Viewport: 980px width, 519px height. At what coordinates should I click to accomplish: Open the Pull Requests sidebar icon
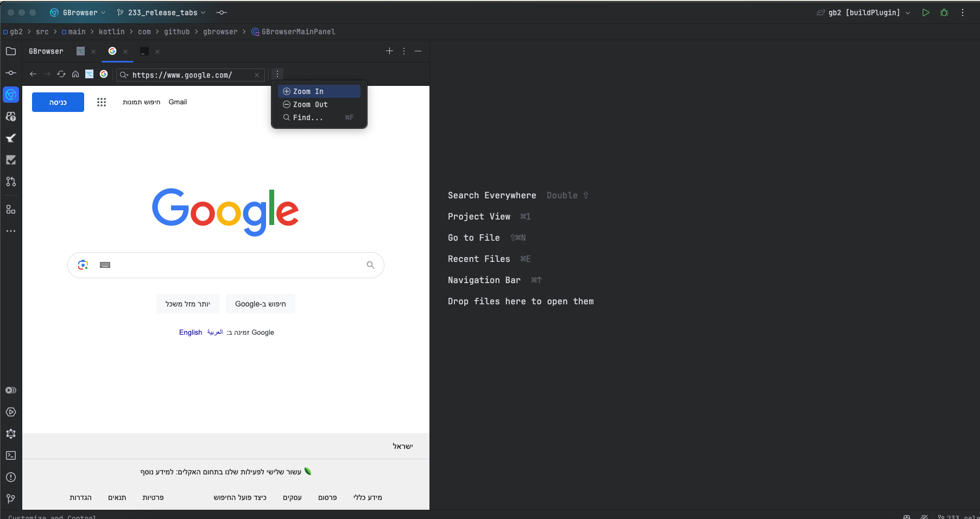(x=11, y=182)
